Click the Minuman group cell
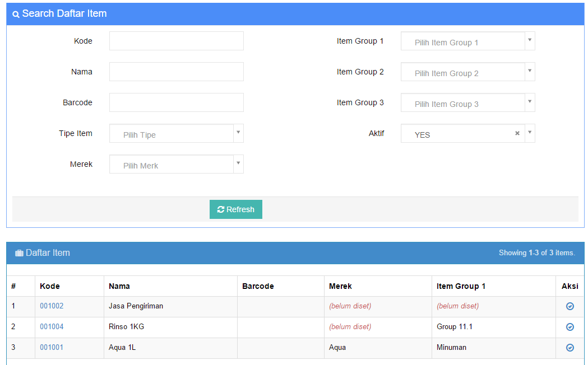Viewport: 588px width, 365px height. 494,348
